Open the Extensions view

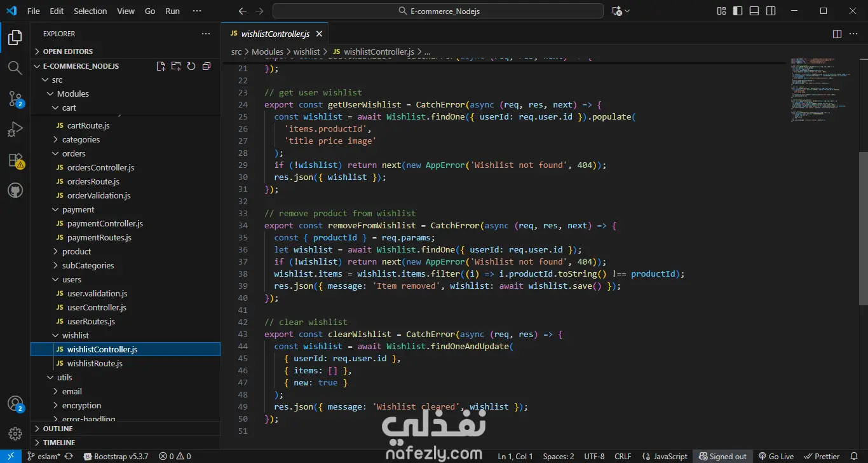pos(15,160)
